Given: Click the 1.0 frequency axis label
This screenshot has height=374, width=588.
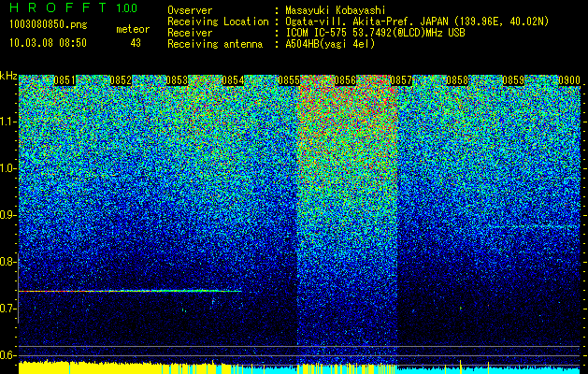Looking at the screenshot, I should 7,168.
